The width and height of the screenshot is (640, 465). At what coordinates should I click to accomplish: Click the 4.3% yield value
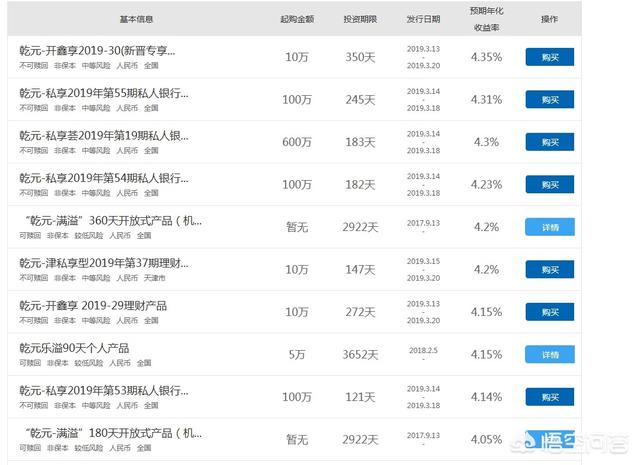coord(487,142)
